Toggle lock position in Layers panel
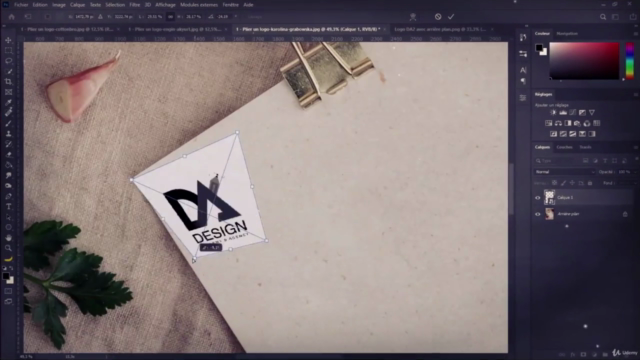 pos(572,183)
